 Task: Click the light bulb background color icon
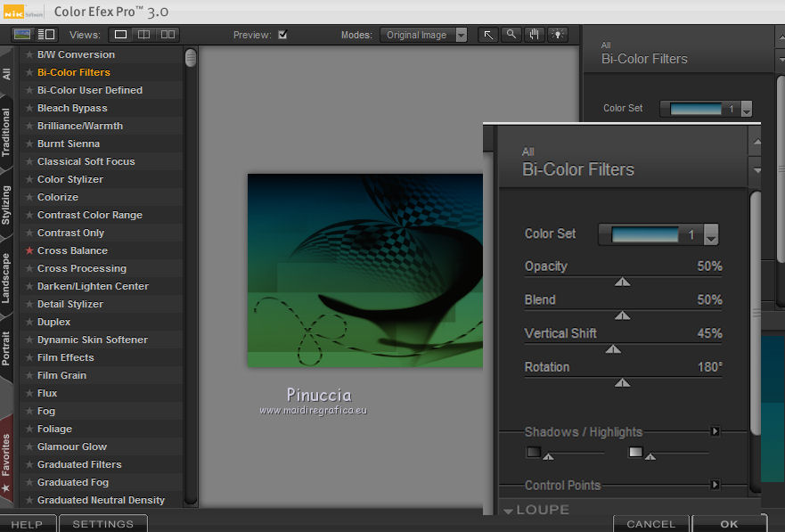point(558,35)
